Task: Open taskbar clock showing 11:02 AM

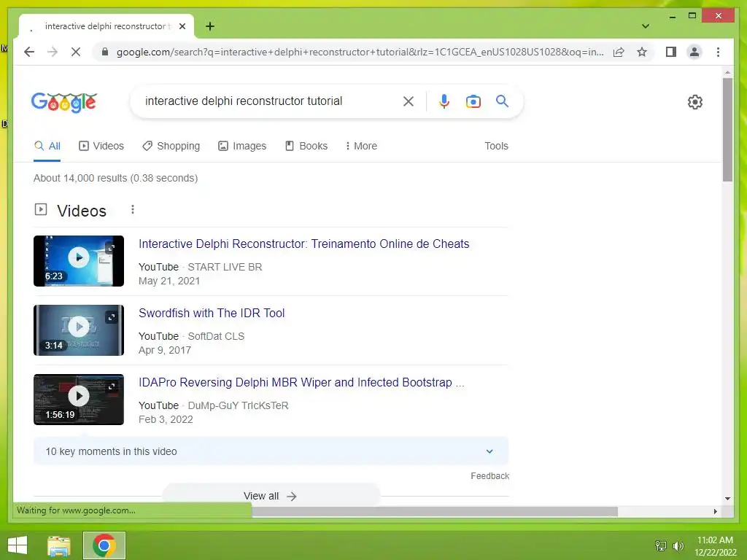Action: click(715, 545)
